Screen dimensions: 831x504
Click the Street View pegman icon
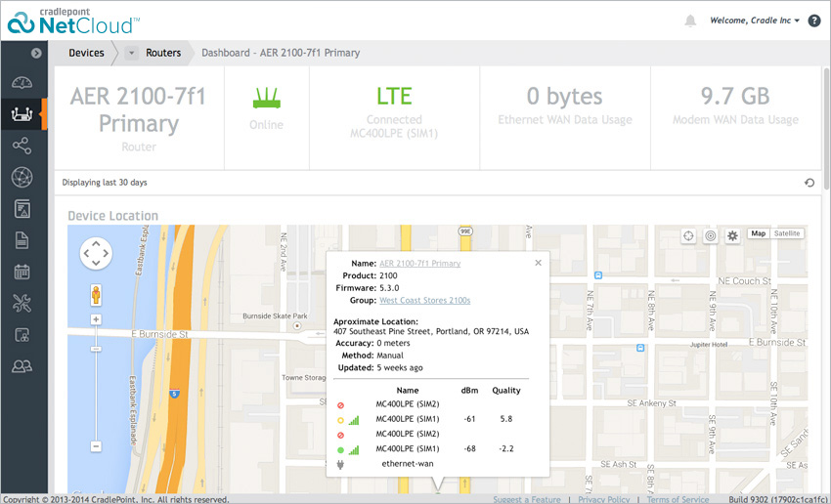pyautogui.click(x=96, y=295)
